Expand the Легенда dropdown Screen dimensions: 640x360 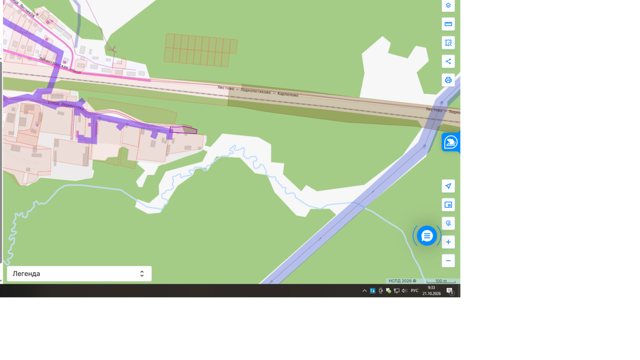click(79, 274)
